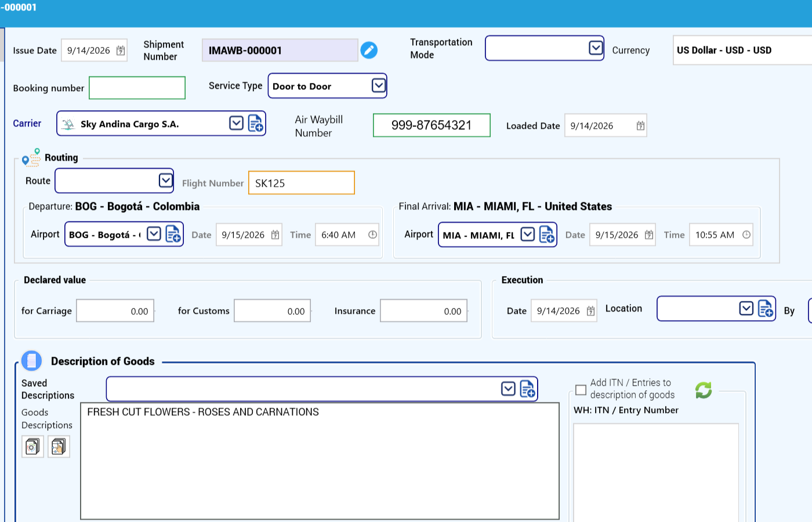This screenshot has width=812, height=522.
Task: Expand the Service Type dropdown
Action: (379, 86)
